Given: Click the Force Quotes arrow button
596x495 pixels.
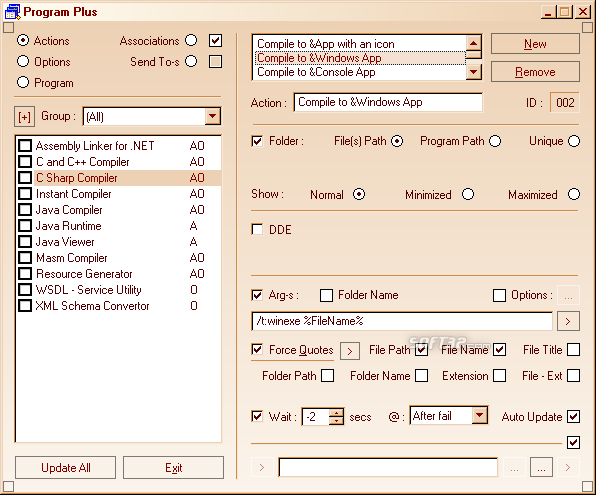Looking at the screenshot, I should pyautogui.click(x=350, y=351).
